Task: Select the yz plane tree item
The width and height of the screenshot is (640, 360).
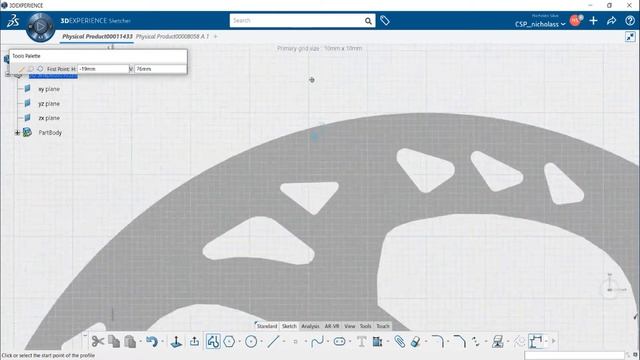Action: tap(49, 104)
